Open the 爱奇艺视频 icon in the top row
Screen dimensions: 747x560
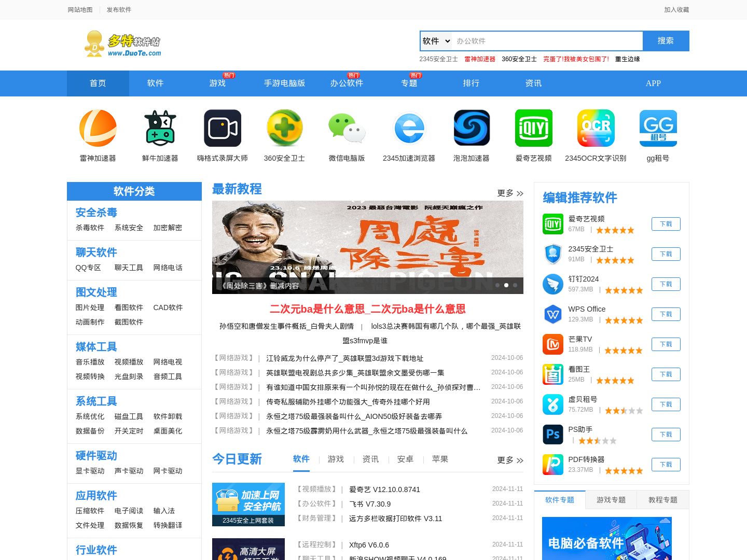[x=534, y=128]
